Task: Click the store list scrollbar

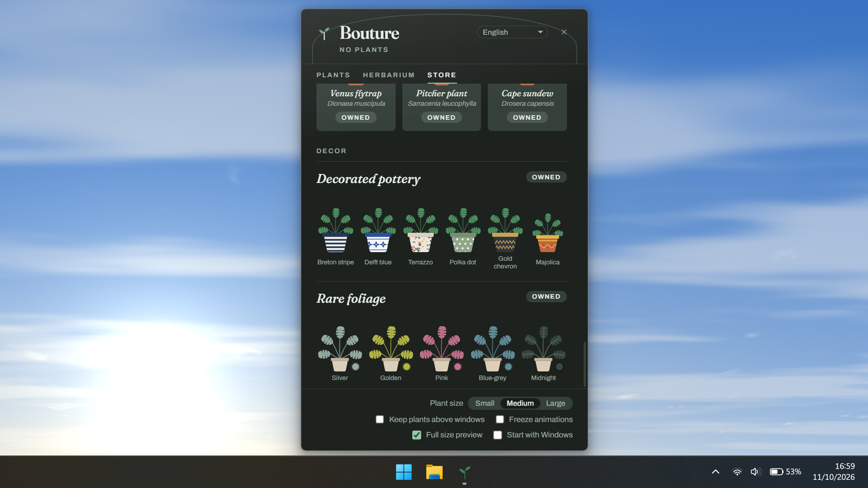Action: [585, 364]
